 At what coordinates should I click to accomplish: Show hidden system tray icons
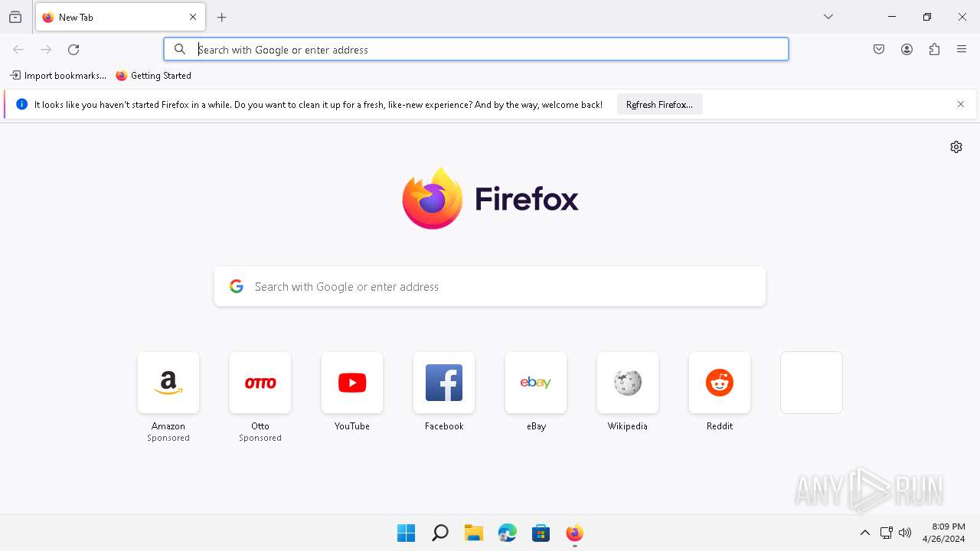(x=865, y=533)
